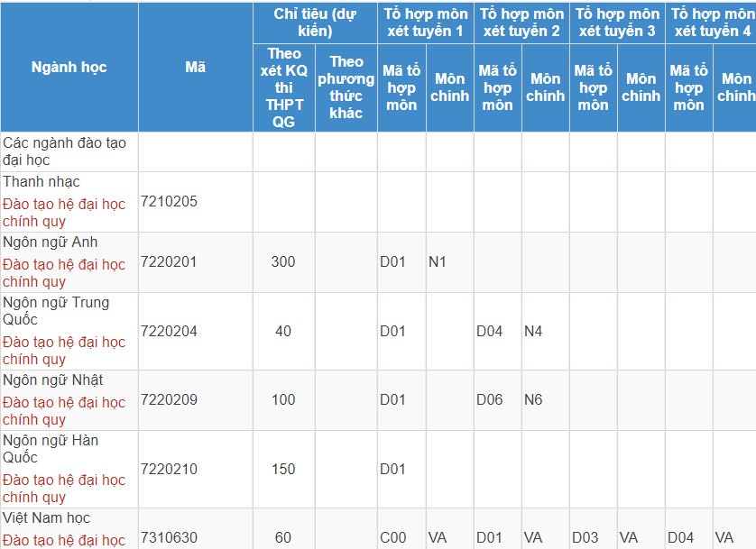Open the training link under Ngôn ngữ Trung Quốc
756x549 pixels.
[x=64, y=351]
